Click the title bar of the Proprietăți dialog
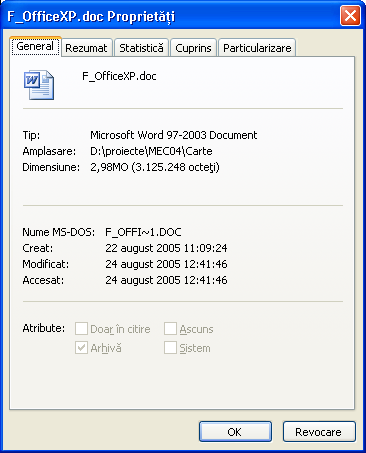This screenshot has width=366, height=453. point(170,16)
